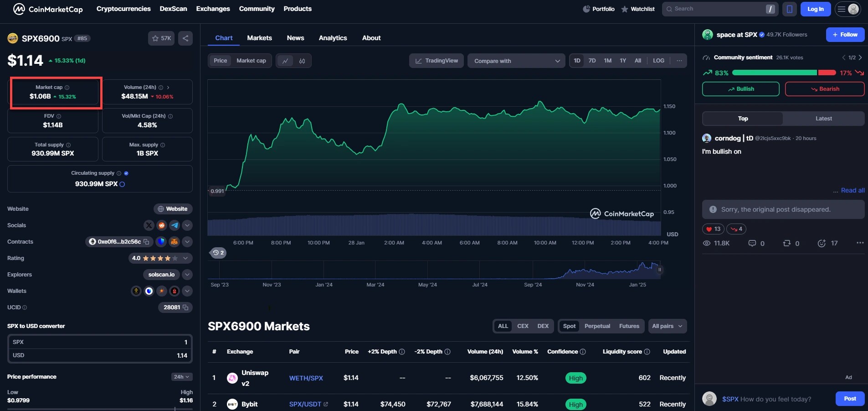This screenshot has width=868, height=411.
Task: Expand the All pairs dropdown
Action: click(x=667, y=326)
